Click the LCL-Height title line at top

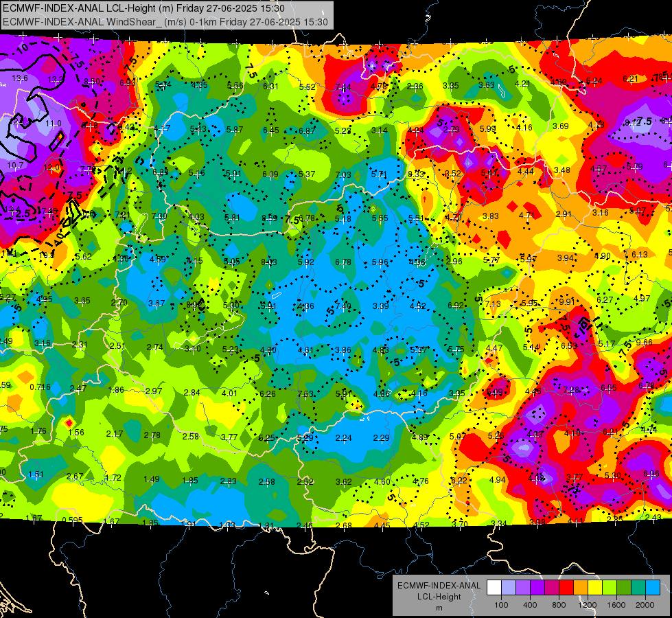click(143, 8)
